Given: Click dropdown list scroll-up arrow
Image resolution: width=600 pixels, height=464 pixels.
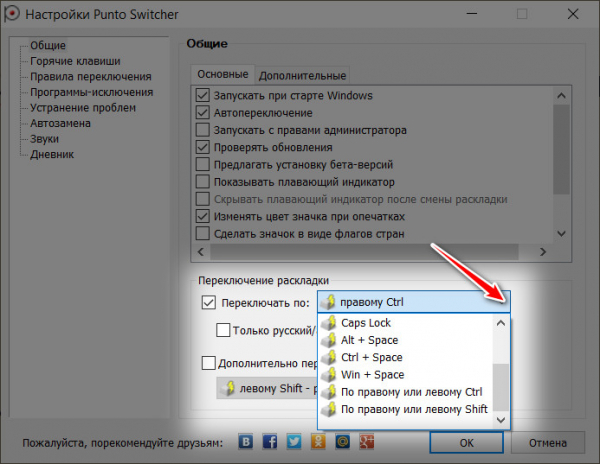Looking at the screenshot, I should pyautogui.click(x=501, y=323).
